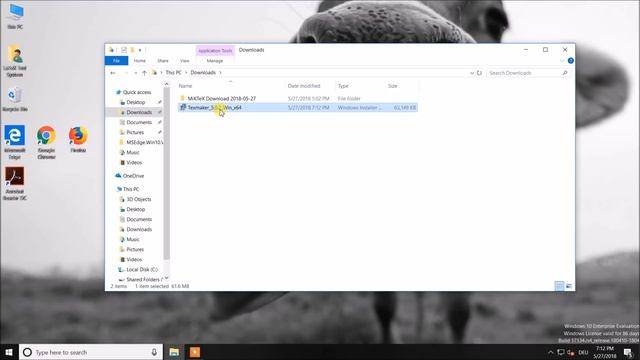Image resolution: width=640 pixels, height=360 pixels.
Task: Click the navigation pane vertical scrollbar
Action: 167,173
